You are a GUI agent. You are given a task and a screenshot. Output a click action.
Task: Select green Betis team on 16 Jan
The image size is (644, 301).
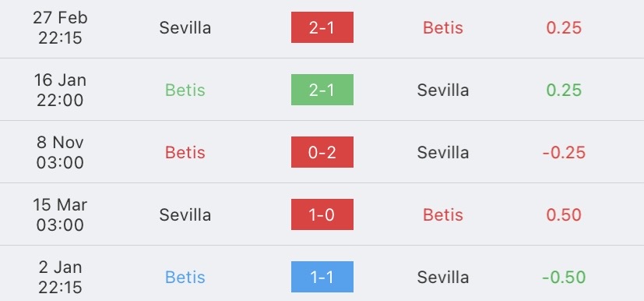pos(185,90)
